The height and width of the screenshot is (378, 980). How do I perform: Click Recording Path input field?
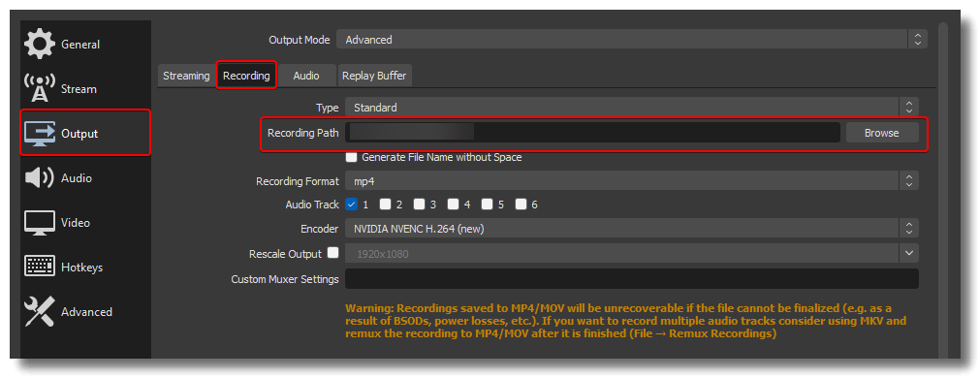tap(592, 133)
